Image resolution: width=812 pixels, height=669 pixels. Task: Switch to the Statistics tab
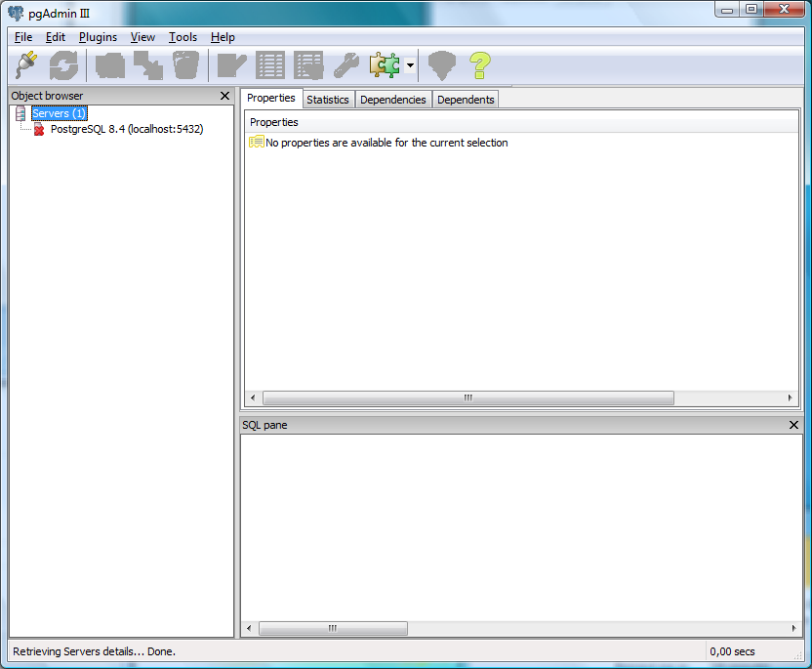coord(328,100)
